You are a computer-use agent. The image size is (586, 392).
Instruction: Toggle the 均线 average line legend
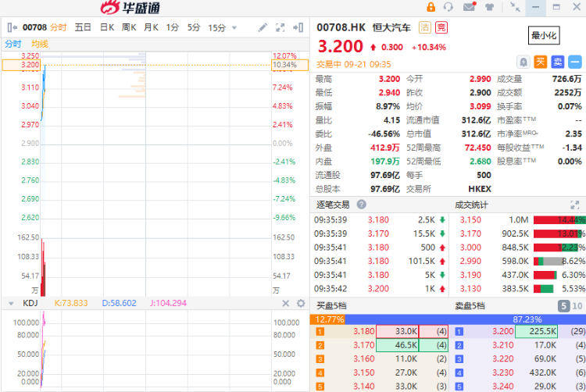click(x=40, y=44)
